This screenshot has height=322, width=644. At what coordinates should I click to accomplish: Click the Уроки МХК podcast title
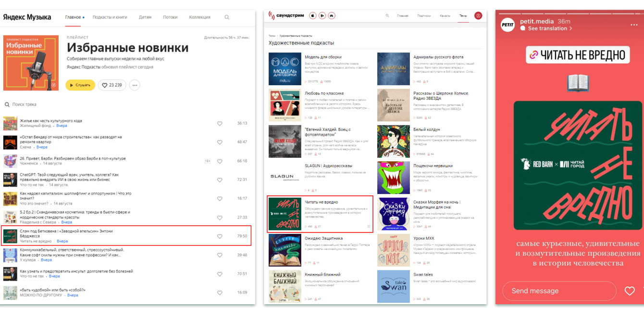(424, 238)
